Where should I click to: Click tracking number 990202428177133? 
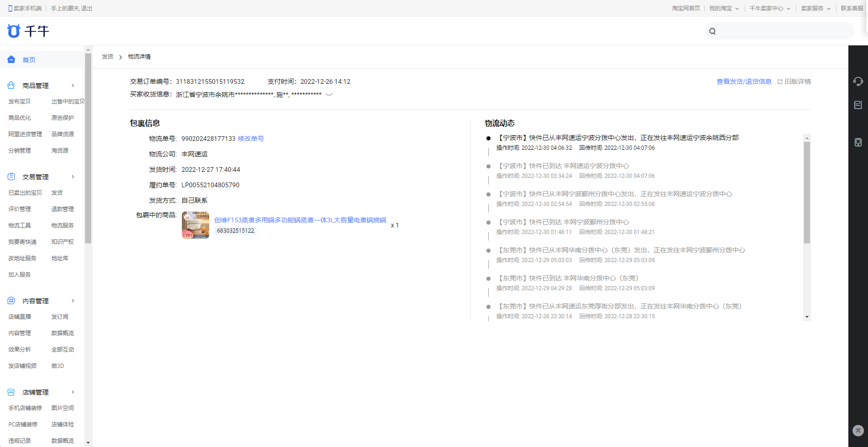coord(208,139)
